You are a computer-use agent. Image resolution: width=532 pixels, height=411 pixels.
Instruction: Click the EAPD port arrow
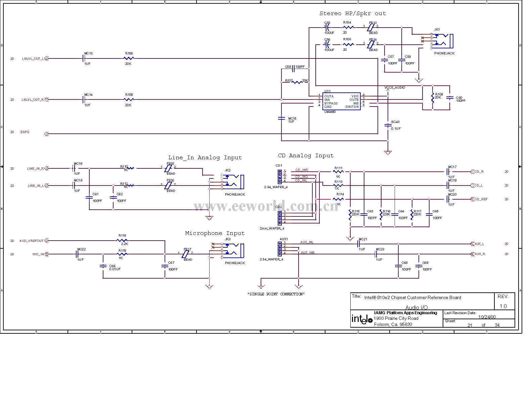[46, 134]
